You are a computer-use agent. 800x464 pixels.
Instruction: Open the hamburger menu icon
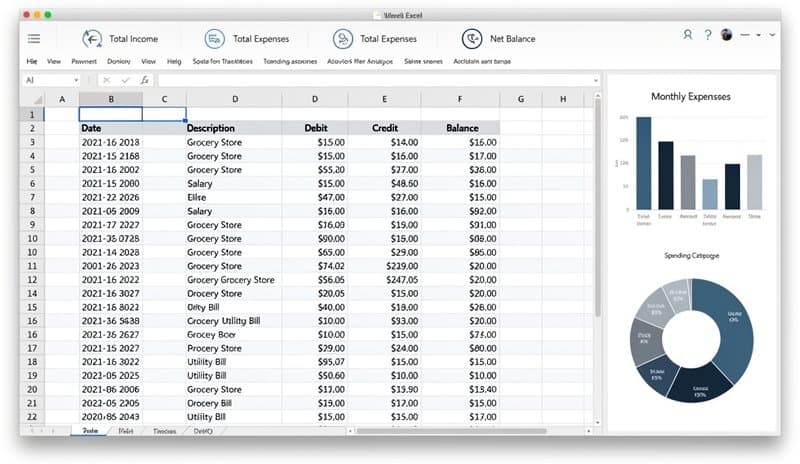coord(34,39)
